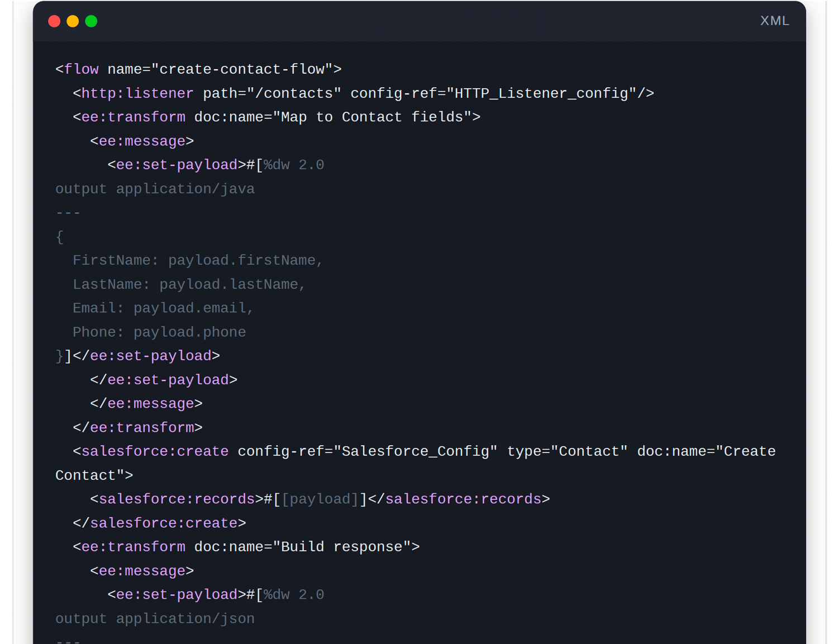Select the path="/contacts" attribute
Image resolution: width=838 pixels, height=644 pixels.
click(272, 93)
